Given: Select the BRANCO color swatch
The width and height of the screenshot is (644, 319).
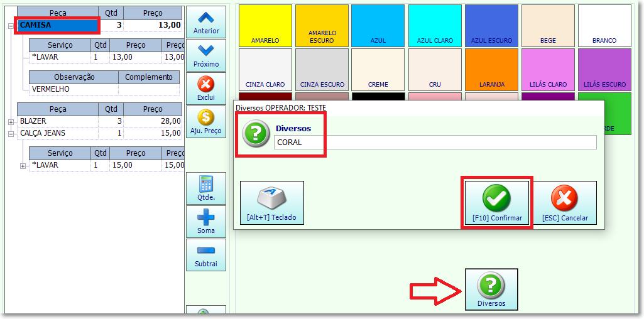Looking at the screenshot, I should tap(604, 26).
